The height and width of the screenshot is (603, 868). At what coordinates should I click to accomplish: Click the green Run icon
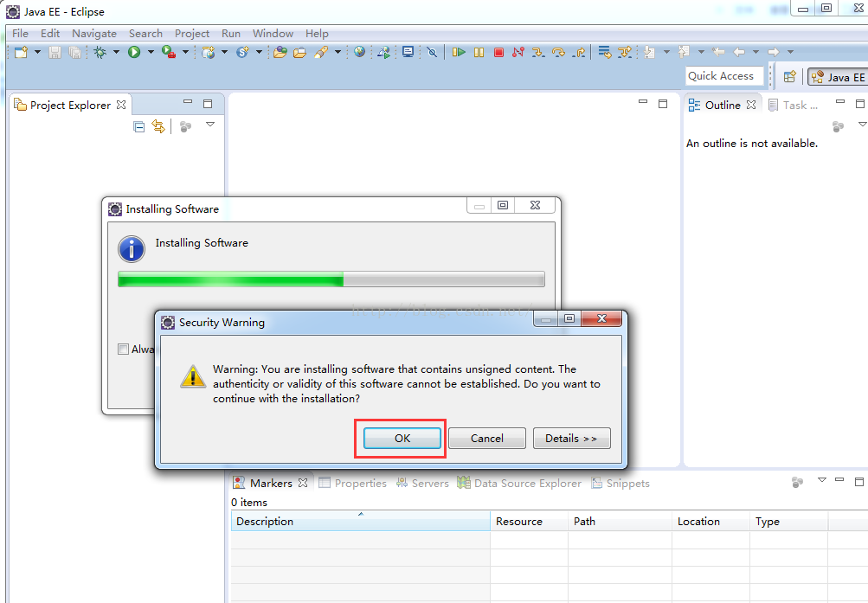134,52
